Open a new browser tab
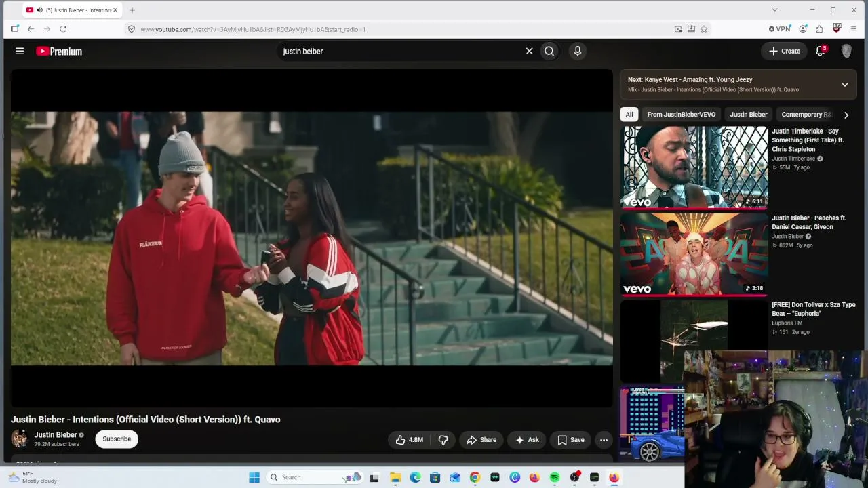Screen dimensions: 868x488 (132, 10)
